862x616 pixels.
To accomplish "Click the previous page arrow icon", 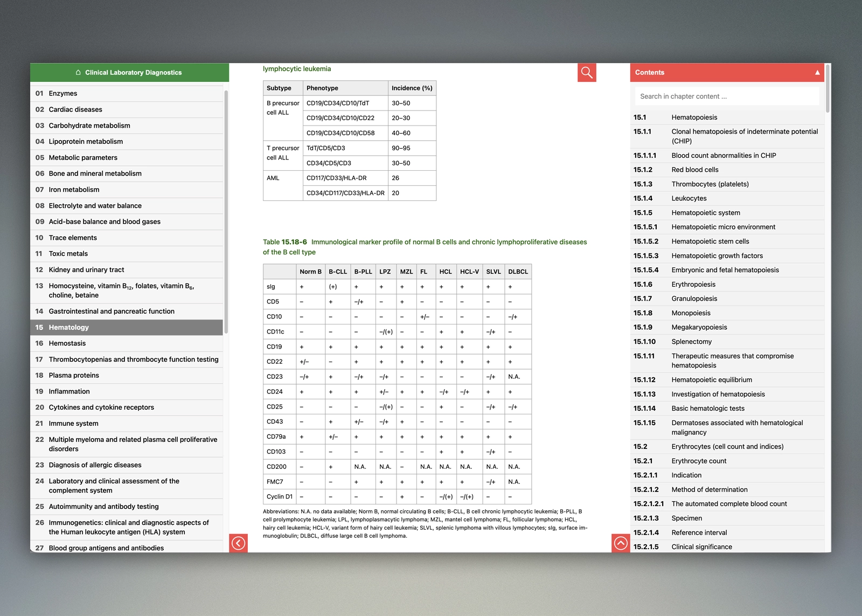I will [238, 543].
